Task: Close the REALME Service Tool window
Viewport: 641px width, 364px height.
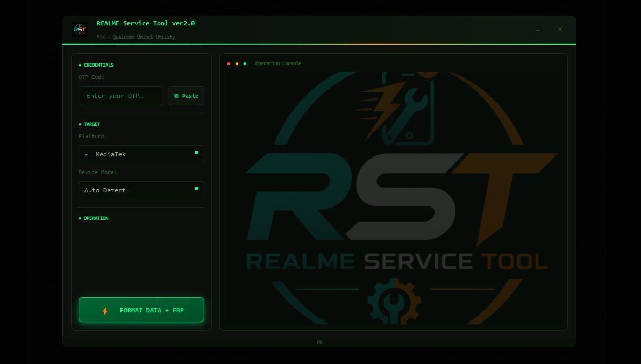Action: [560, 30]
